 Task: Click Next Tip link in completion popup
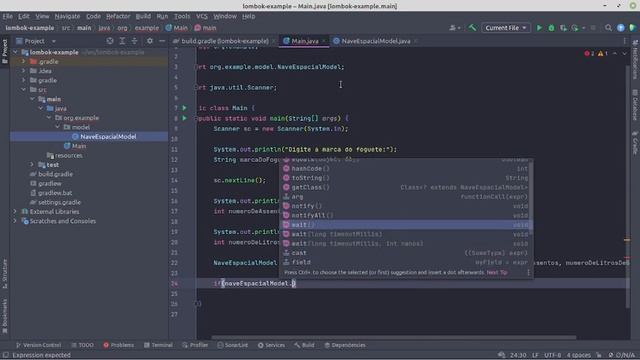point(497,272)
